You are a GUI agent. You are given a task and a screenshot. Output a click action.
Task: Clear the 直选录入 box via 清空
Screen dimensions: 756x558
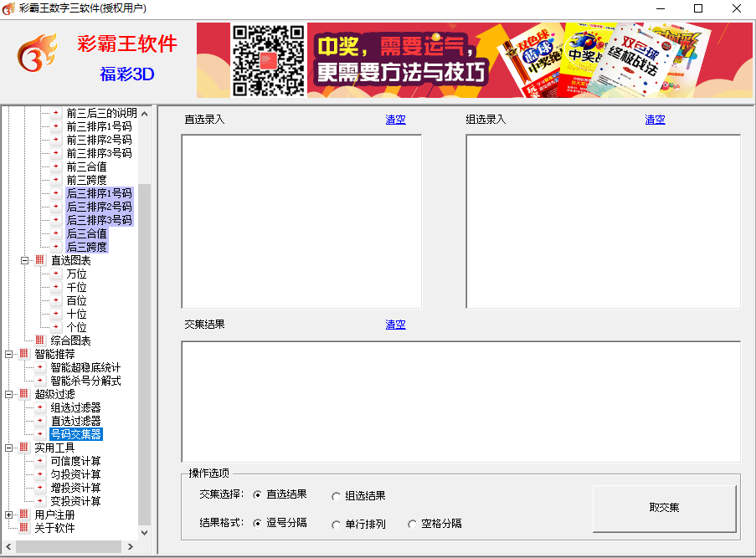(395, 120)
